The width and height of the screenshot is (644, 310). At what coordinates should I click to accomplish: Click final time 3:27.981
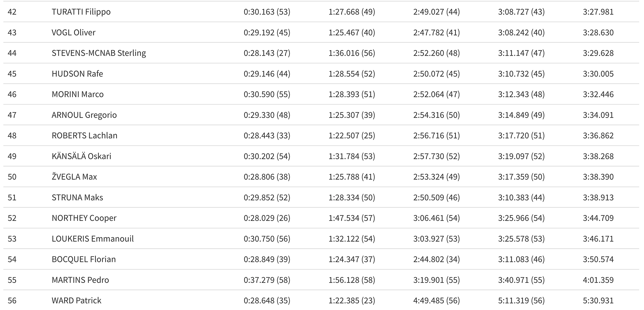(x=598, y=12)
